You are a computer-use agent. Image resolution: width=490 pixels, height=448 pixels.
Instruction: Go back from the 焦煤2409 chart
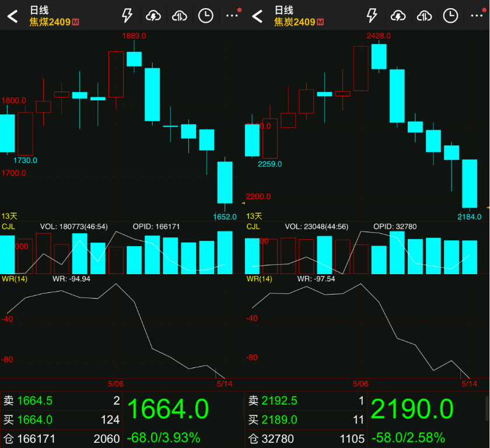(12, 16)
